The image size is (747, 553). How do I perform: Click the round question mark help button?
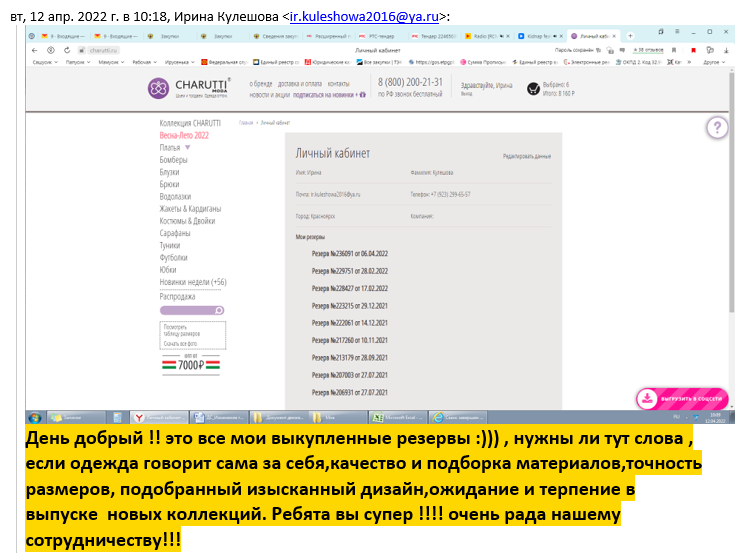point(717,128)
